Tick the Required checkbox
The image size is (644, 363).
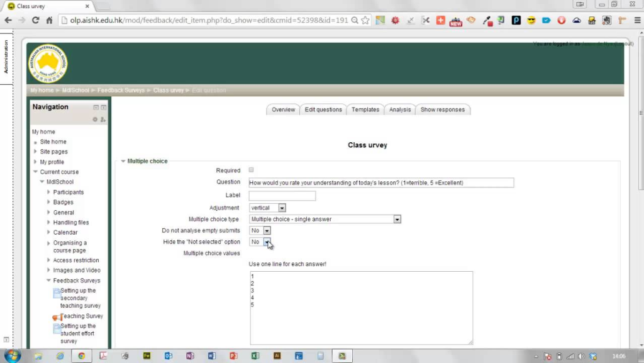[x=251, y=170]
